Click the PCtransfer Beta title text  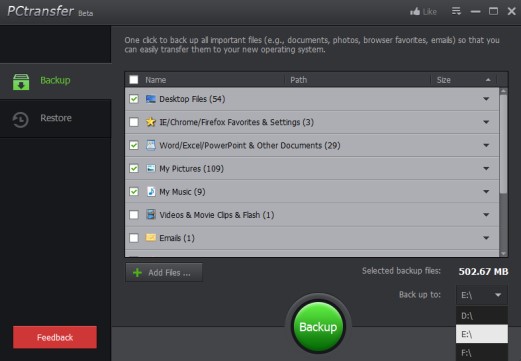tap(50, 11)
